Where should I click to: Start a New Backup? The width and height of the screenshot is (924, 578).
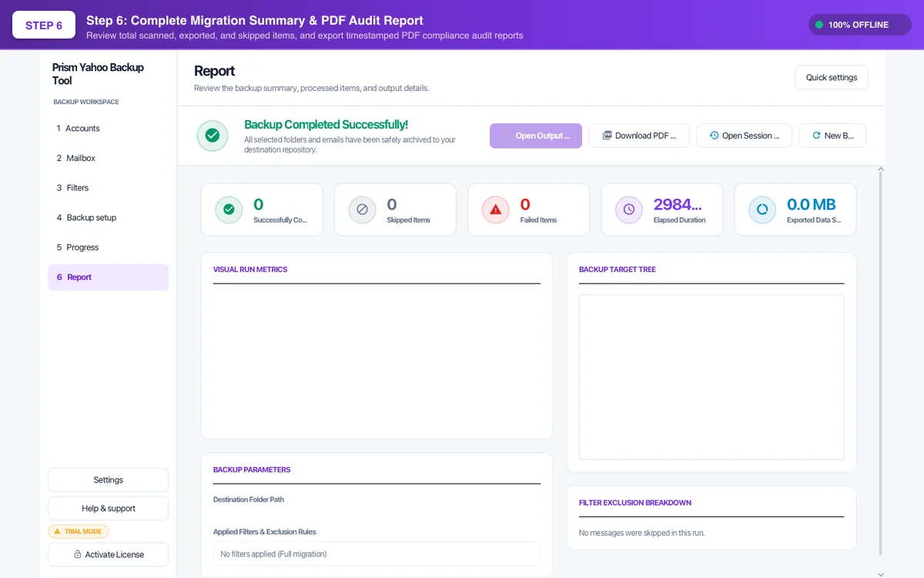pos(832,136)
